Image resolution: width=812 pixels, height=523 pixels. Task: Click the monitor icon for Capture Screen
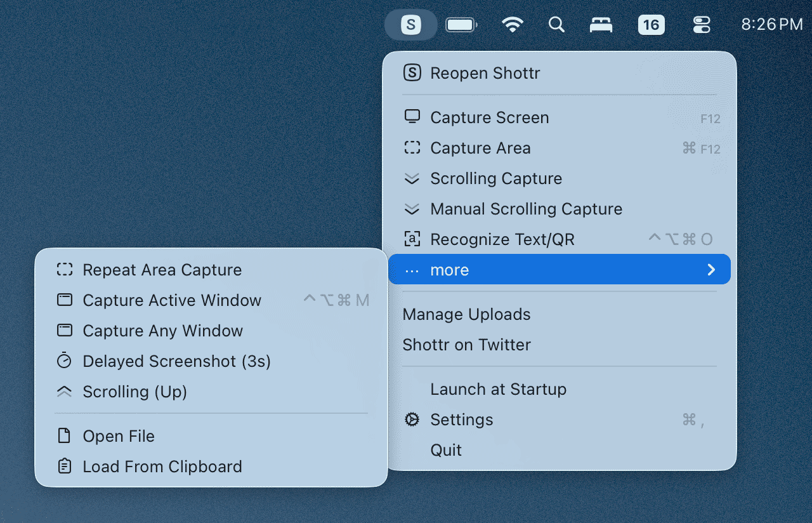[x=412, y=117]
